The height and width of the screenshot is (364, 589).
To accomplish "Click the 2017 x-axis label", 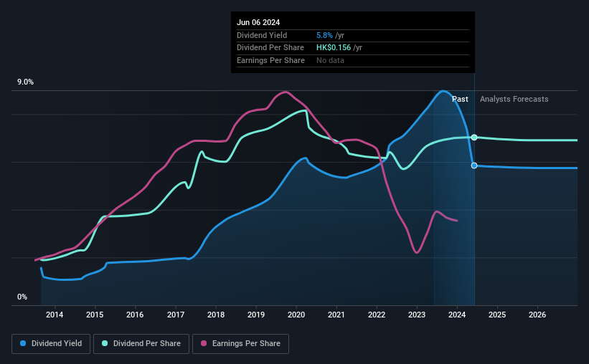I will pyautogui.click(x=176, y=315).
